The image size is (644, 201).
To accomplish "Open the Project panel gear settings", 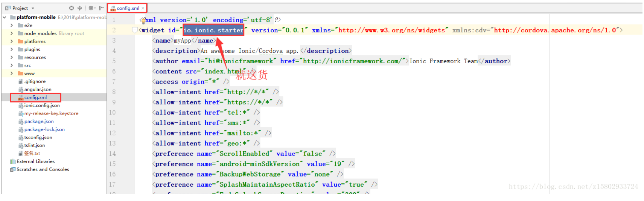I will tap(91, 8).
